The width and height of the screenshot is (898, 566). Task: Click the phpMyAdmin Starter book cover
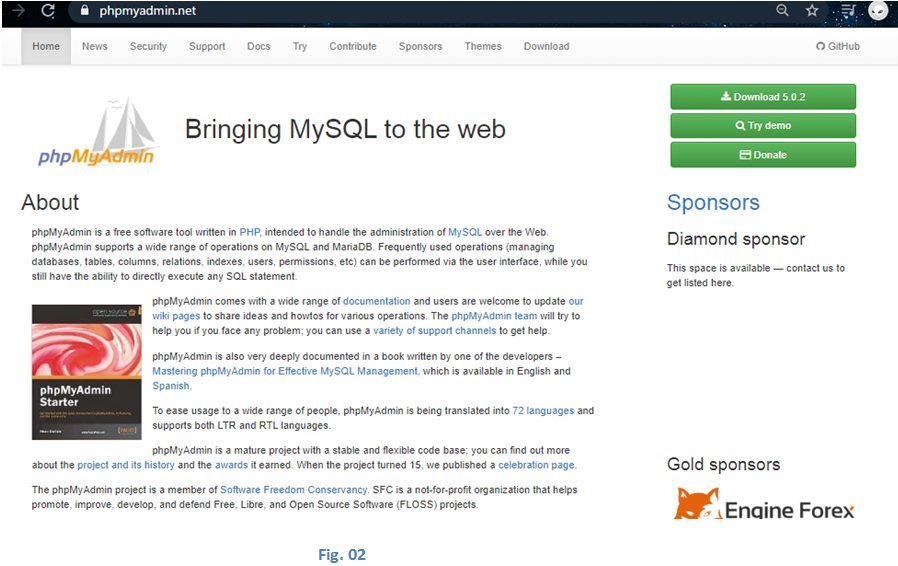pyautogui.click(x=87, y=372)
